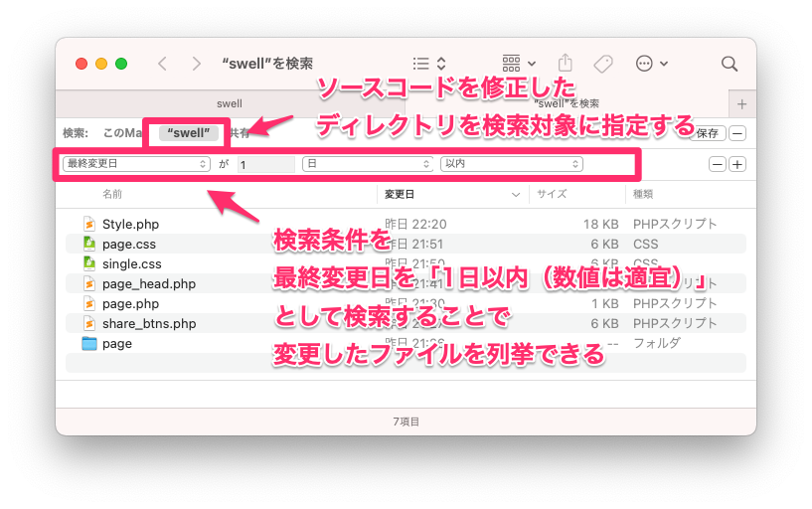Screen dimensions: 812x509
Task: Minimize the window with the yellow button
Action: [101, 64]
